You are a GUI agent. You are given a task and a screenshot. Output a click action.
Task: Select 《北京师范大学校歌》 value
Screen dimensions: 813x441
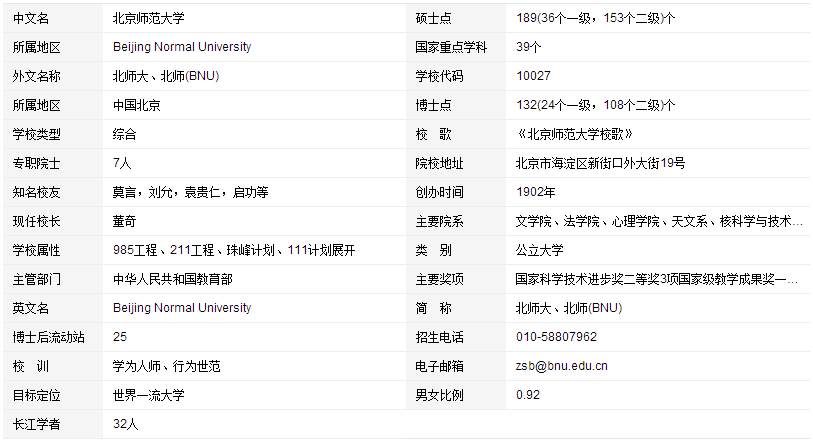click(575, 134)
